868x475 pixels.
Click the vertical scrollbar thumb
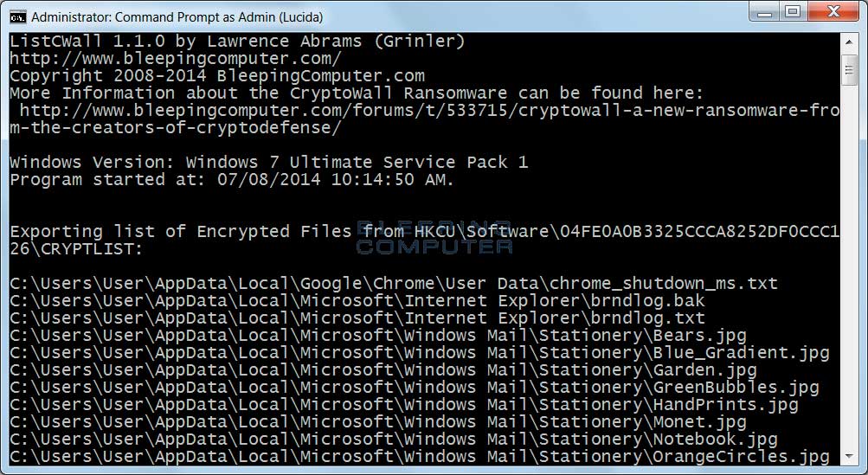[849, 69]
